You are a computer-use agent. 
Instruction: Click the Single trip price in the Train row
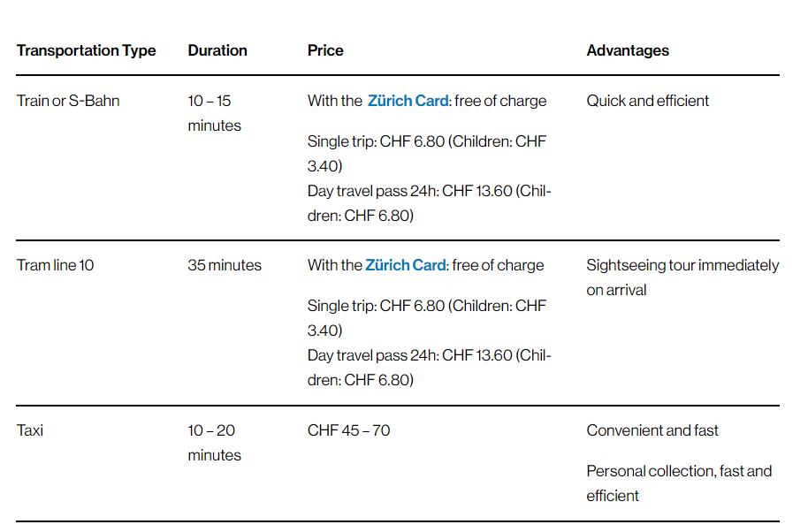[426, 154]
